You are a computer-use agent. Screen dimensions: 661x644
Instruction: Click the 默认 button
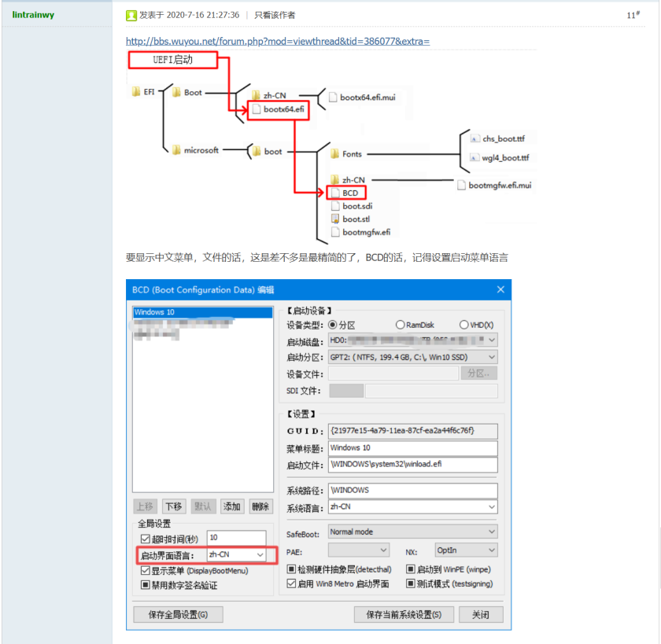[203, 506]
